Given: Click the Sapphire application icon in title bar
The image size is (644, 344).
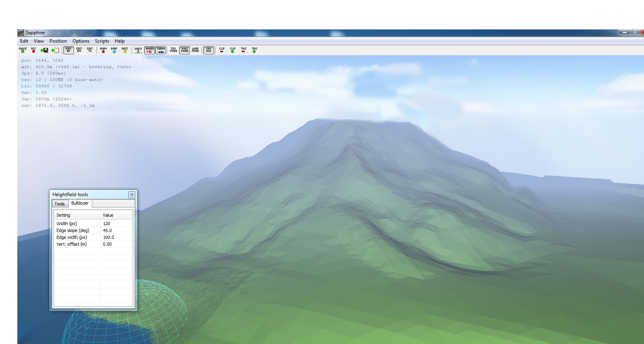Looking at the screenshot, I should (21, 33).
